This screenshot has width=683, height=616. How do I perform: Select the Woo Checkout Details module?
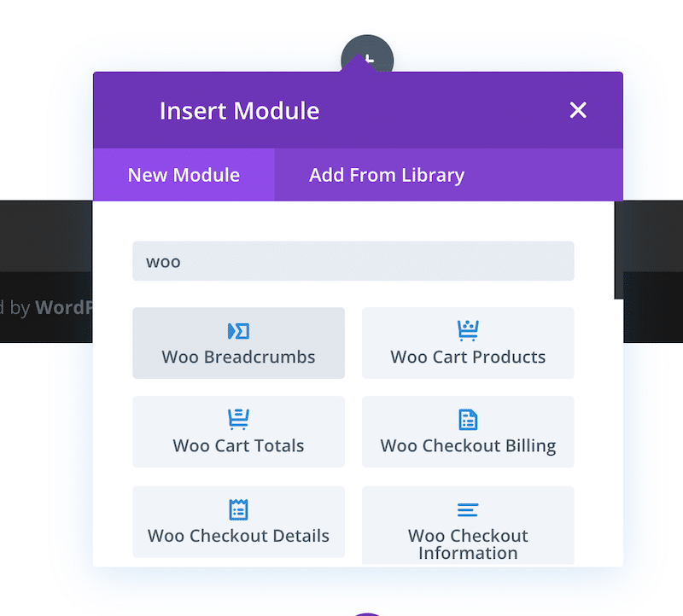239,522
